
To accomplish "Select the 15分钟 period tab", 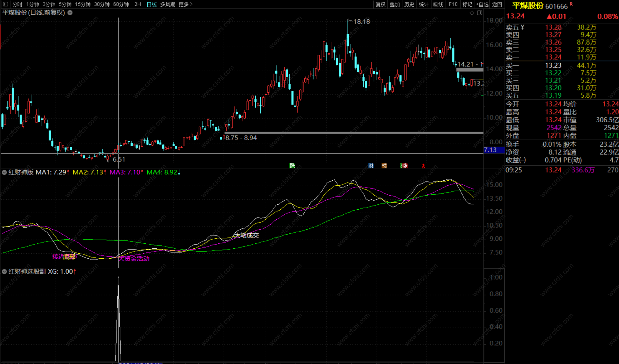I will click(83, 4).
